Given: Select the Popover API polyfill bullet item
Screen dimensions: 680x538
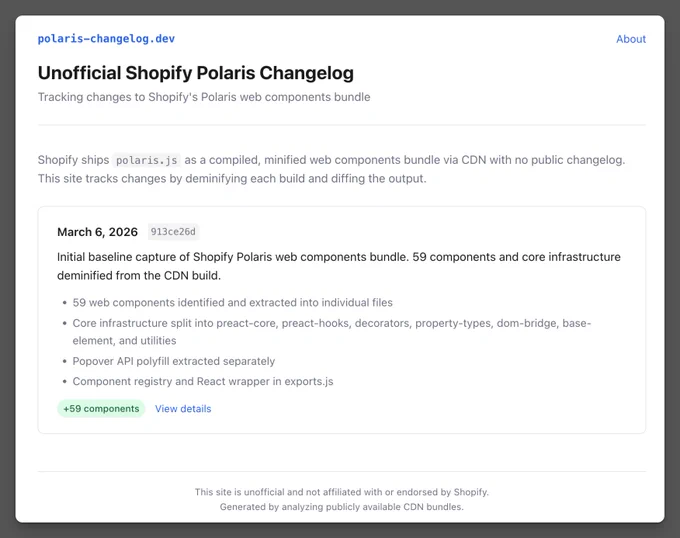Looking at the screenshot, I should coord(173,361).
